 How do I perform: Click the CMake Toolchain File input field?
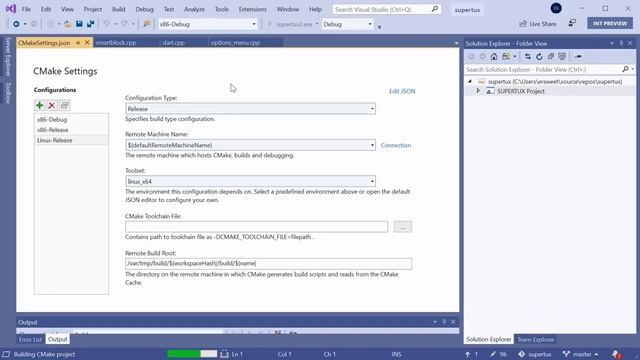[256, 227]
